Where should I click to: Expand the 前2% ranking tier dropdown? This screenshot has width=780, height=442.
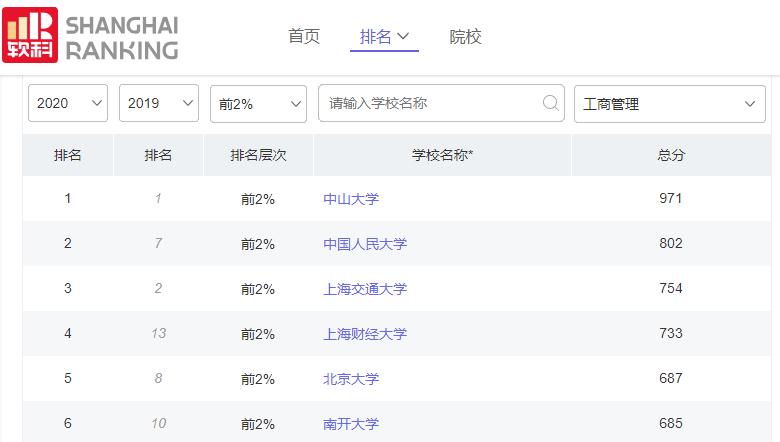(258, 104)
